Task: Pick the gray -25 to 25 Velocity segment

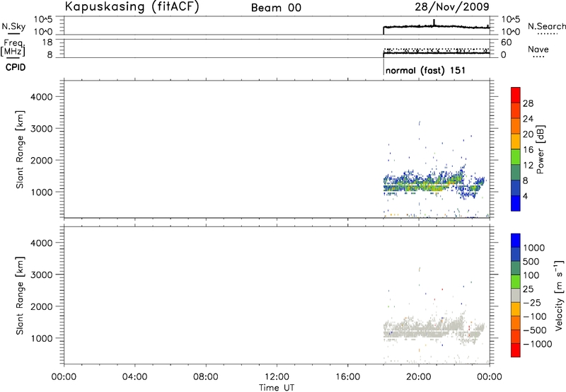Action: pos(516,295)
